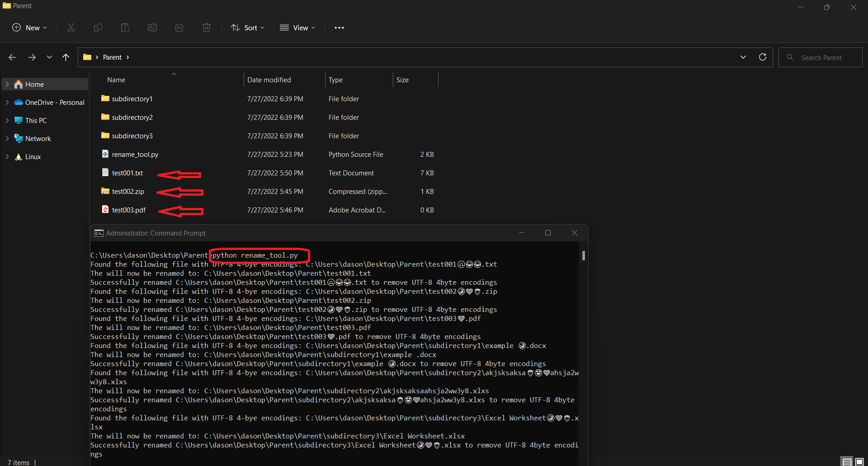Image resolution: width=868 pixels, height=466 pixels.
Task: Select Home in navigation pane
Action: (45, 84)
